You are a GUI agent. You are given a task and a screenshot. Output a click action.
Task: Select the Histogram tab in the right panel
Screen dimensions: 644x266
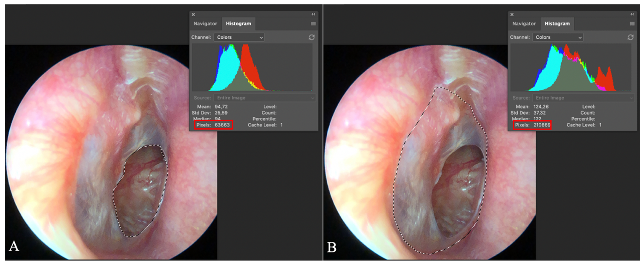[557, 24]
